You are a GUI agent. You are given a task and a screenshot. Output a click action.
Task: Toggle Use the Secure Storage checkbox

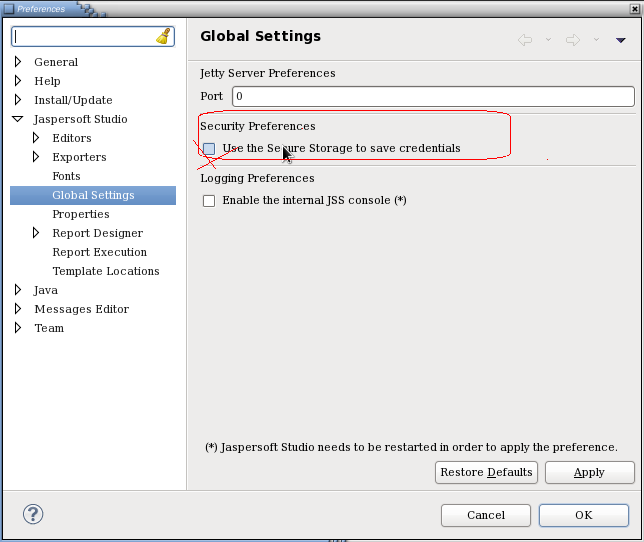209,149
